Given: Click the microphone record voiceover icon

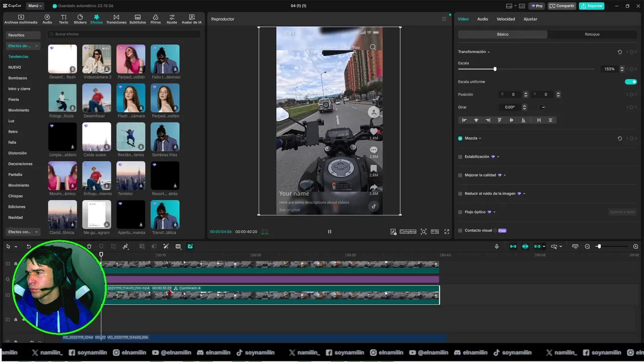Looking at the screenshot, I should click(497, 246).
